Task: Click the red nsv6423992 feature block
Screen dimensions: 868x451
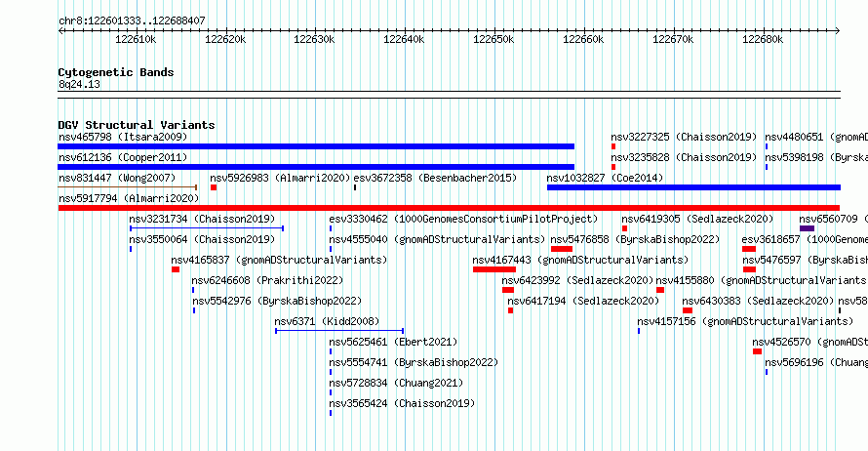Action: (x=508, y=290)
